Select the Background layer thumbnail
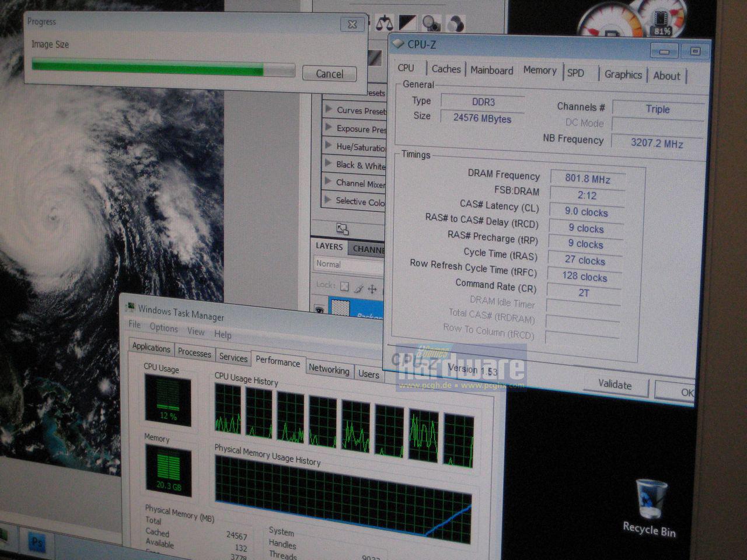This screenshot has width=747, height=560. click(x=340, y=307)
